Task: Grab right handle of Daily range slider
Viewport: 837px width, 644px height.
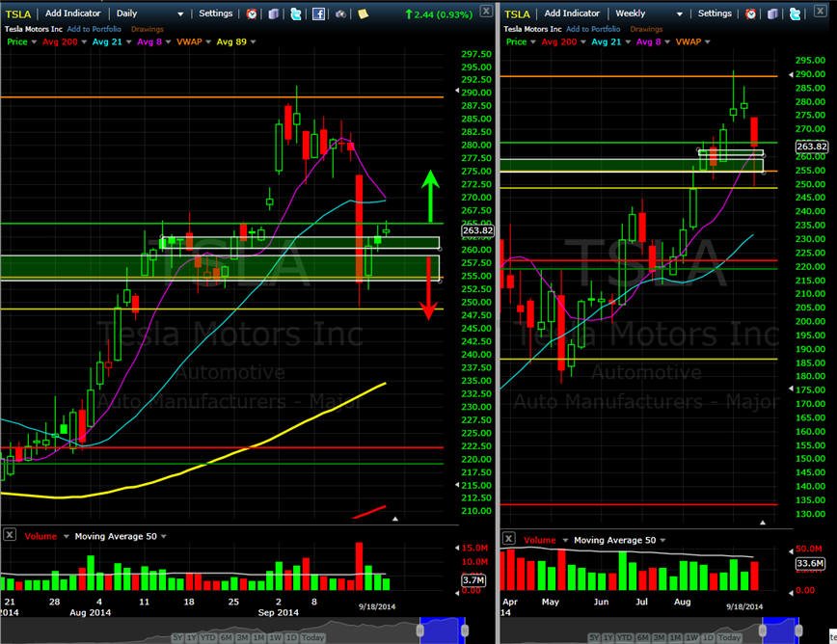Action: coord(465,631)
